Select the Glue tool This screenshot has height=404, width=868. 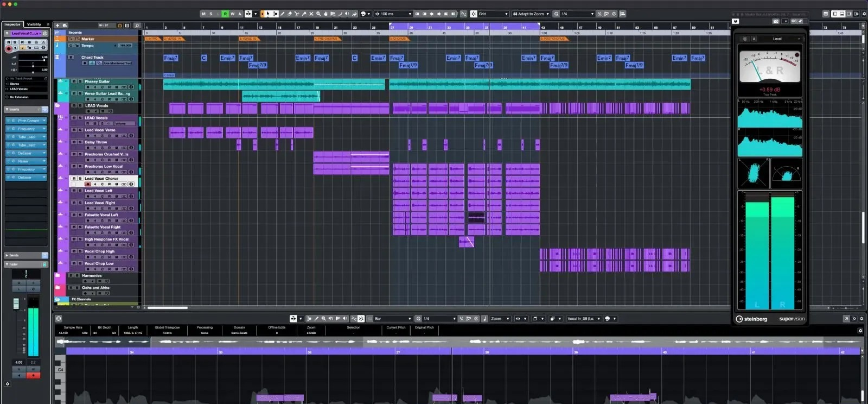pyautogui.click(x=304, y=14)
